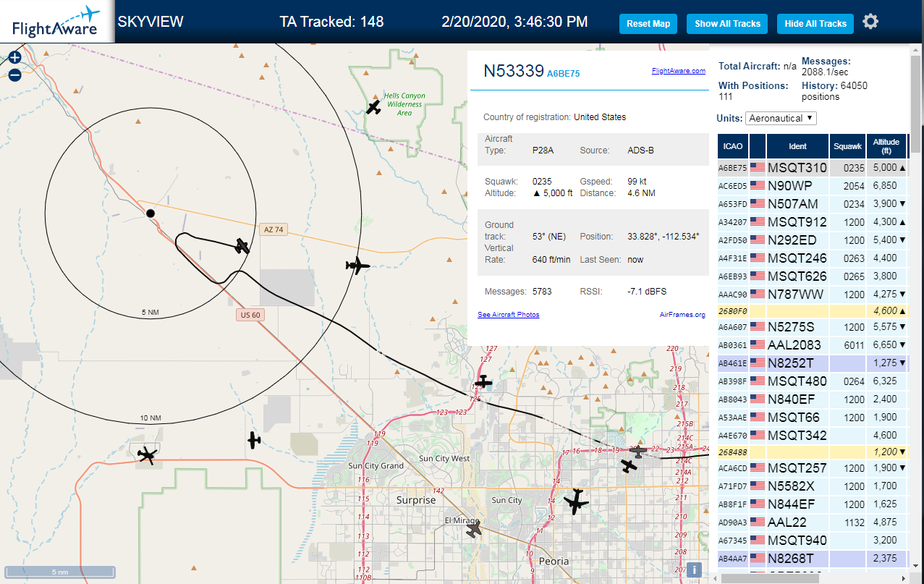This screenshot has height=584, width=924.
Task: Click the A6BE75 ICAO code in panel
Action: [x=563, y=73]
